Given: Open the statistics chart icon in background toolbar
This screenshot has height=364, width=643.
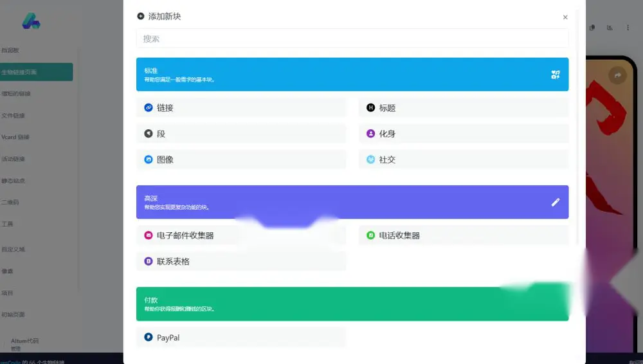Looking at the screenshot, I should coord(610,28).
